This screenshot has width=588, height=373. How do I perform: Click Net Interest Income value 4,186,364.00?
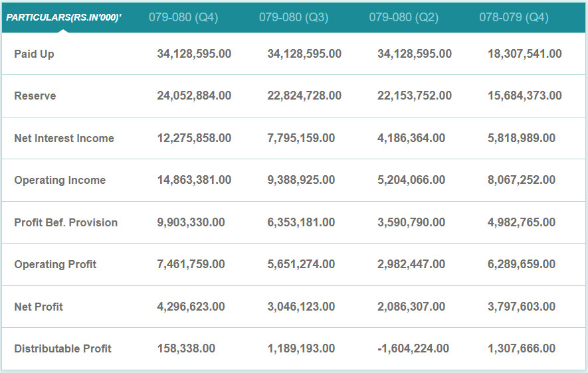pyautogui.click(x=412, y=138)
